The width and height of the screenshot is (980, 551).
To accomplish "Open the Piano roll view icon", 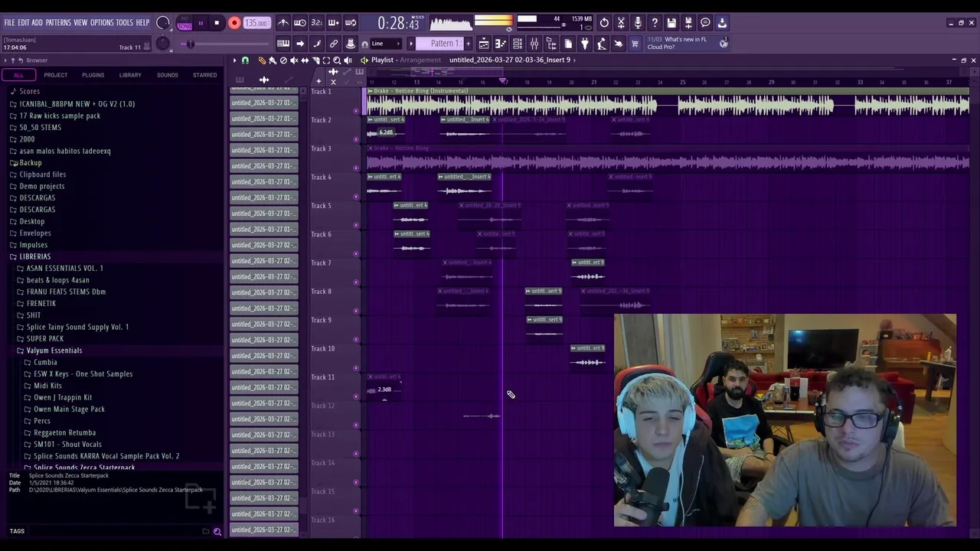I will tap(501, 44).
